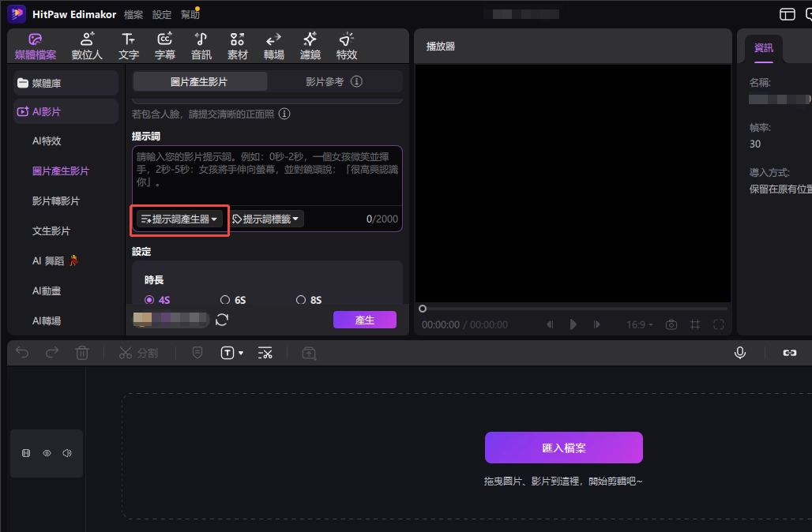Select the 字幕 subtitles tool
This screenshot has width=812, height=532.
164,46
